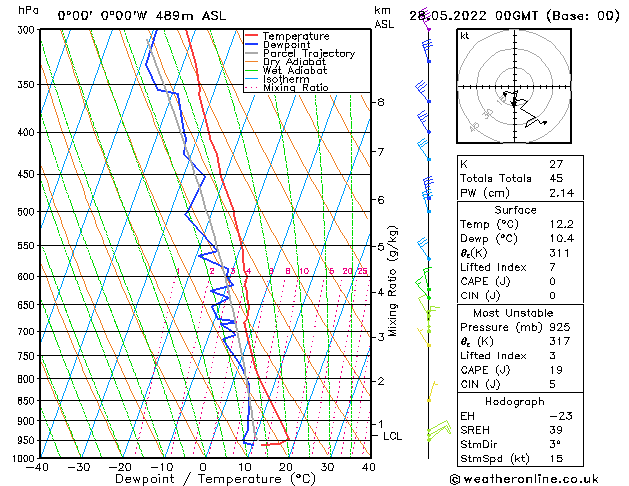Select the 'Dry Adiabat' legend label

(294, 62)
